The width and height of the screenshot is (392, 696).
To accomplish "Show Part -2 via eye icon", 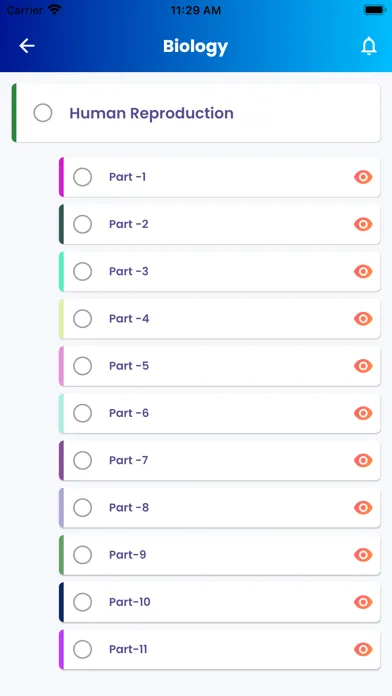I will (363, 224).
